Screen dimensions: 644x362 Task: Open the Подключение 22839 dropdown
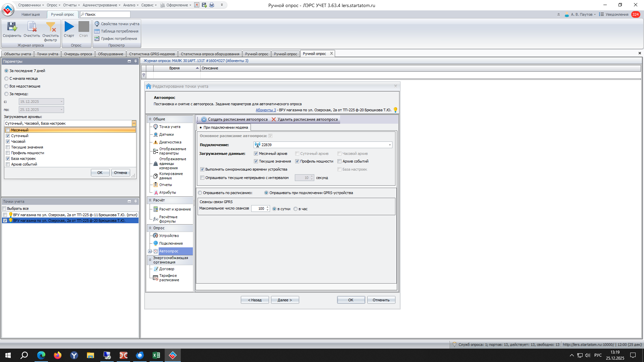pyautogui.click(x=390, y=145)
